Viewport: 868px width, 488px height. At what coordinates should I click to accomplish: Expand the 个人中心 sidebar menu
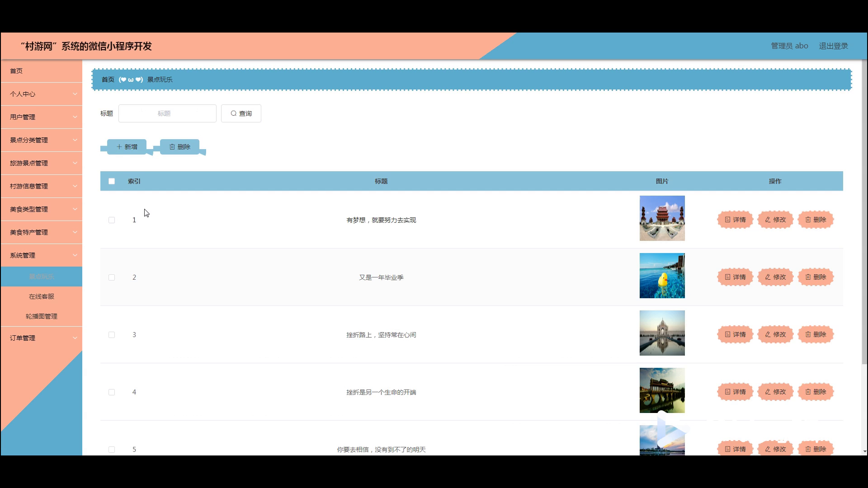click(x=42, y=94)
